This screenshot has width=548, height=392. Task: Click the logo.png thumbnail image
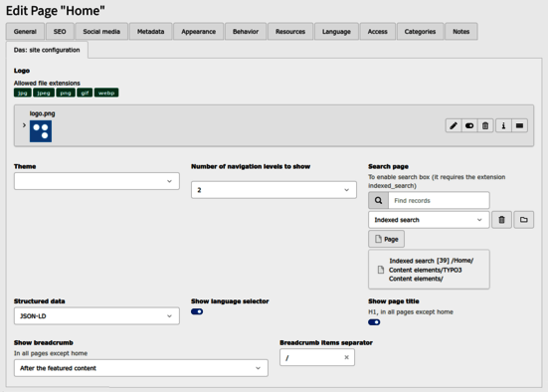tap(41, 131)
